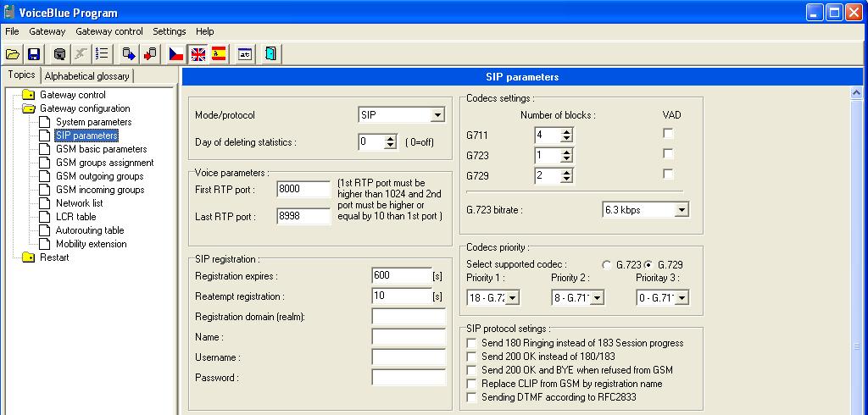Click the open file folder icon
Screen dimensions: 868x415
[13, 54]
